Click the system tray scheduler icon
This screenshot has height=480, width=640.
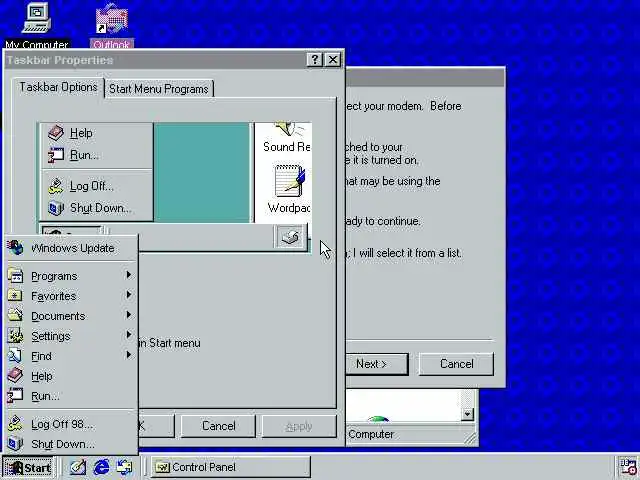pos(628,467)
